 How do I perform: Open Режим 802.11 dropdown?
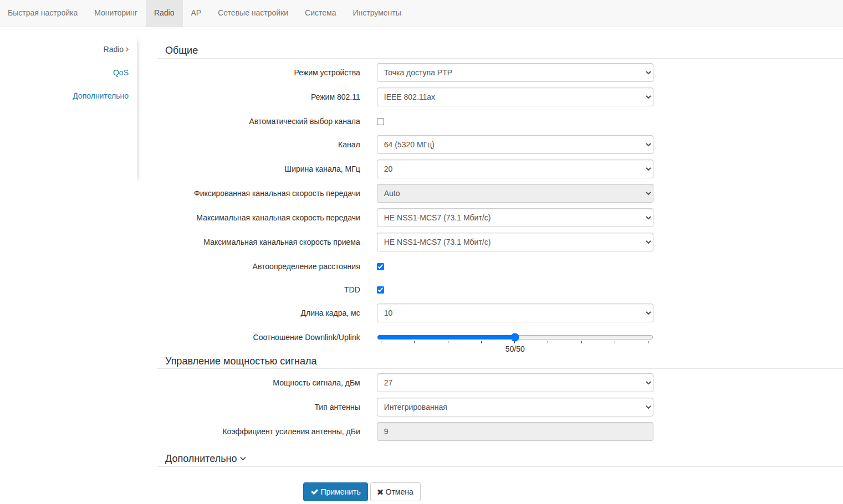coord(514,97)
